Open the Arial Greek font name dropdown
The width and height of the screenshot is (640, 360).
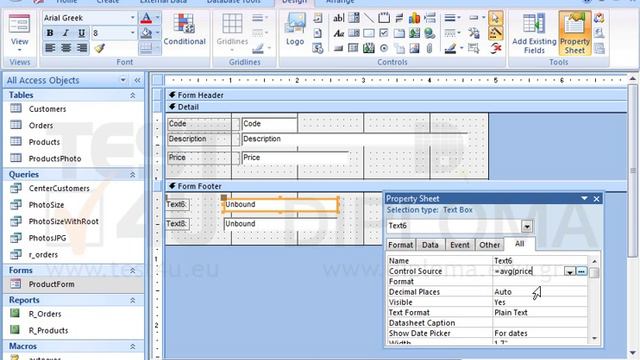click(x=133, y=18)
